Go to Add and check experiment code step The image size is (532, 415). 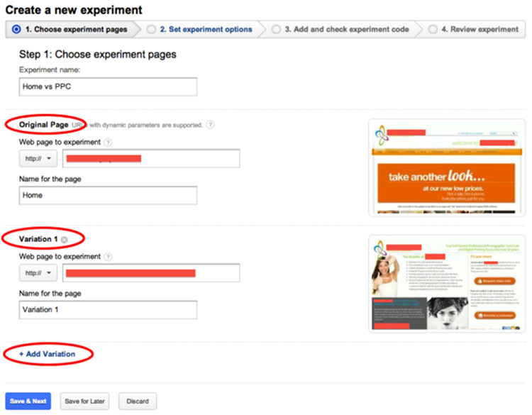pyautogui.click(x=345, y=30)
